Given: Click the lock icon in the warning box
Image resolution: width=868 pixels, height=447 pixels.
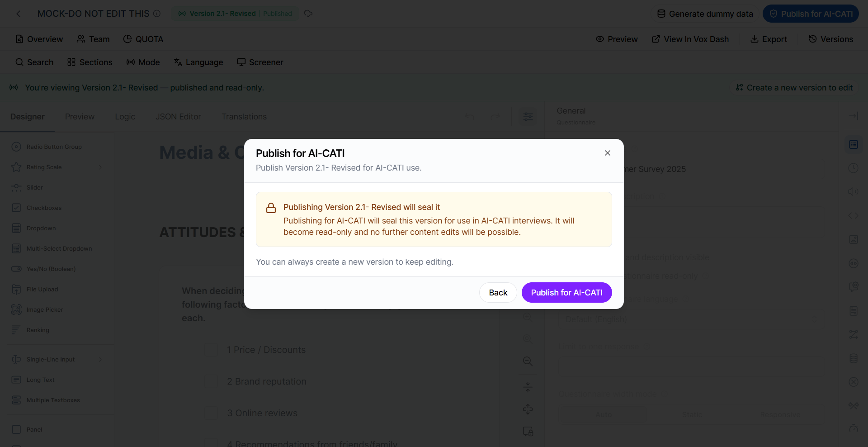Looking at the screenshot, I should coord(271,208).
